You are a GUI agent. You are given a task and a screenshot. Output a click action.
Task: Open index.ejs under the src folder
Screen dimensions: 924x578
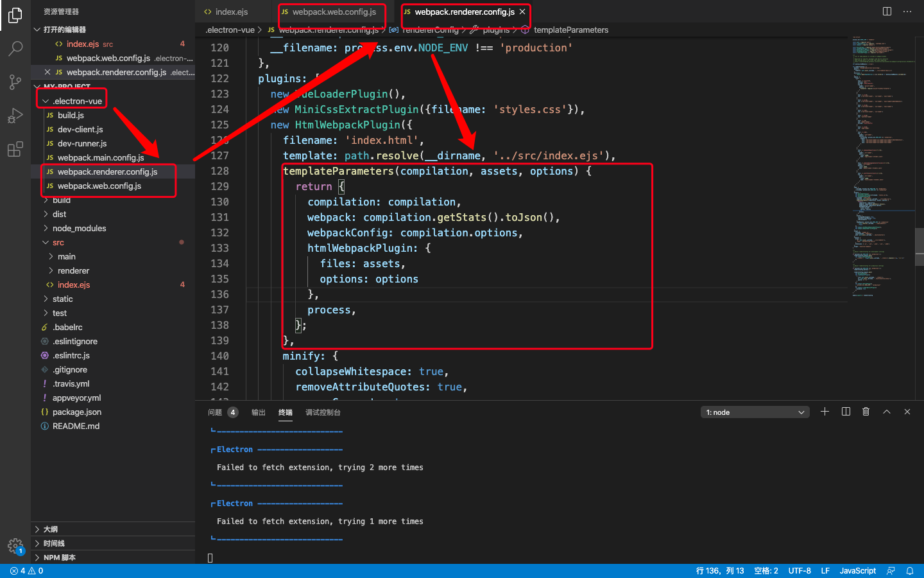(113, 285)
